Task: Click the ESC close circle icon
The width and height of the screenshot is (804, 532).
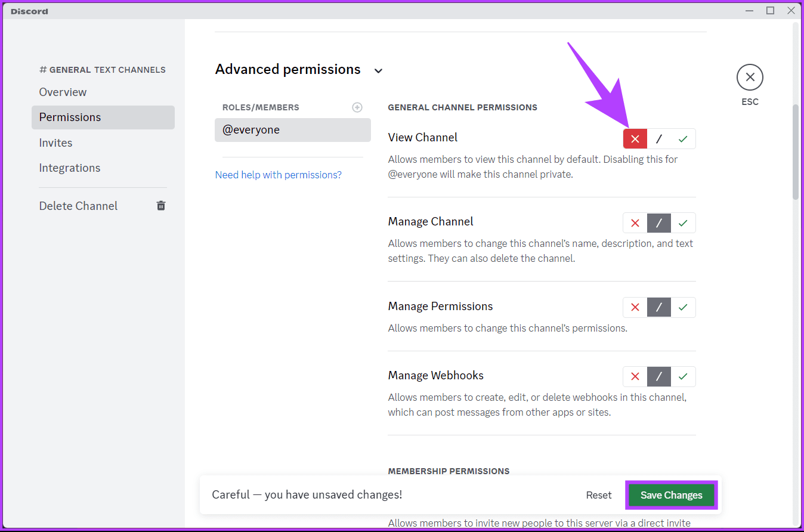Action: pos(750,77)
